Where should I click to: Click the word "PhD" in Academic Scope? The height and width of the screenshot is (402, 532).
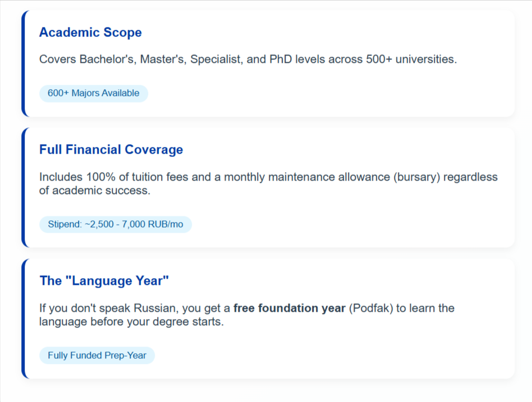pyautogui.click(x=280, y=59)
